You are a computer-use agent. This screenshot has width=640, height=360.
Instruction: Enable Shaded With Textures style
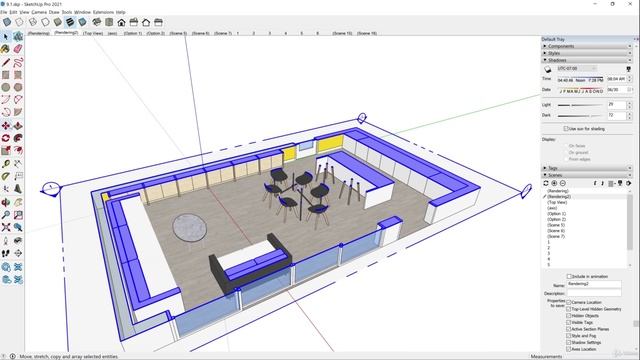click(70, 22)
